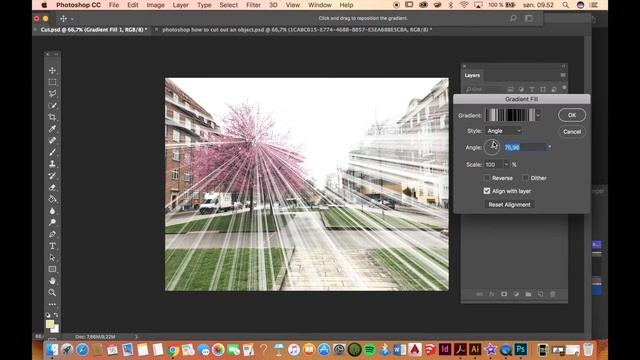Select the Horizontal Type tool

point(52,246)
